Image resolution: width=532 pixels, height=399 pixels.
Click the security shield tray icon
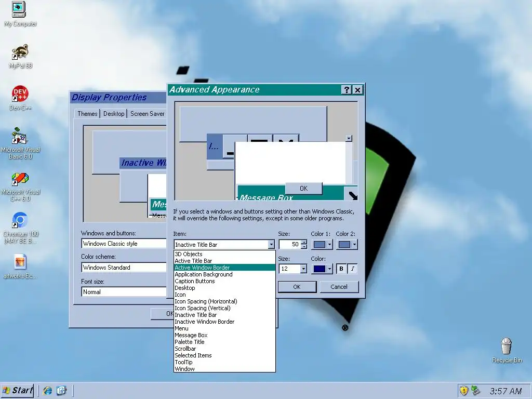pos(463,391)
